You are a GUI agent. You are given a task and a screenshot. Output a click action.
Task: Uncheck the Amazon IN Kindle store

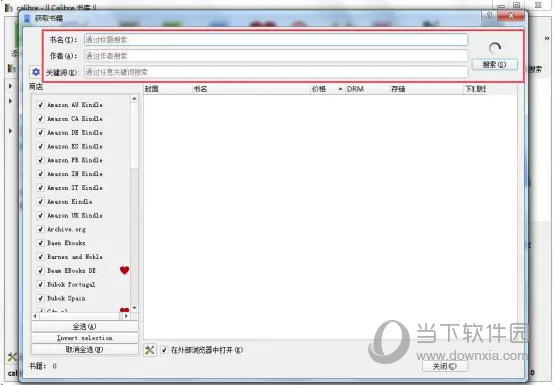41,174
